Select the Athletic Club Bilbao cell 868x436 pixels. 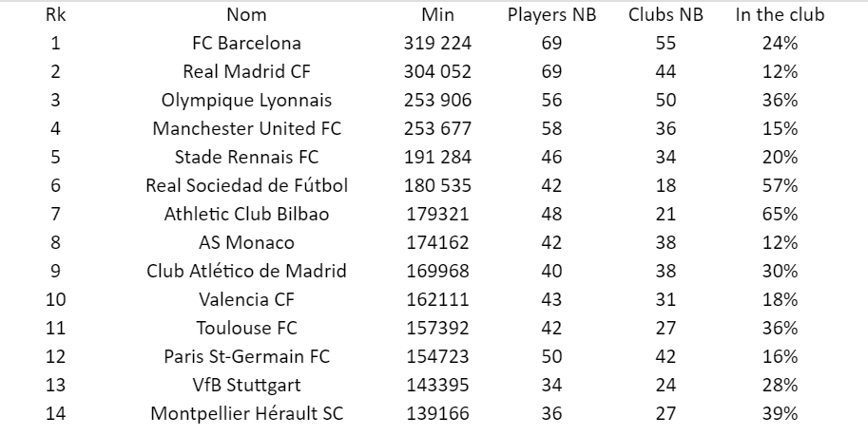(x=246, y=215)
